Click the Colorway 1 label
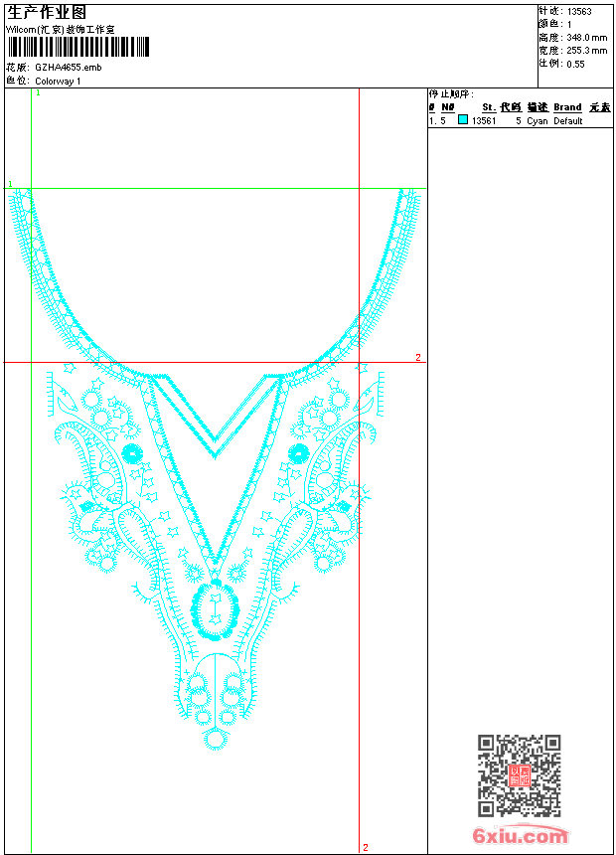 58,81
